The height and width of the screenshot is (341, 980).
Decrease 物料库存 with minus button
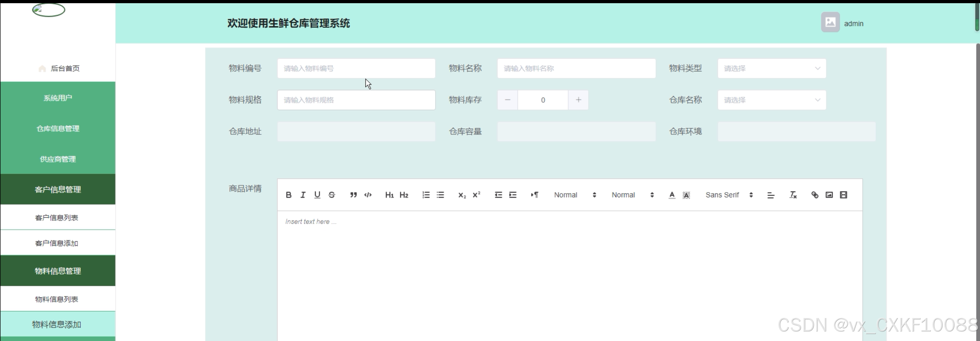507,100
